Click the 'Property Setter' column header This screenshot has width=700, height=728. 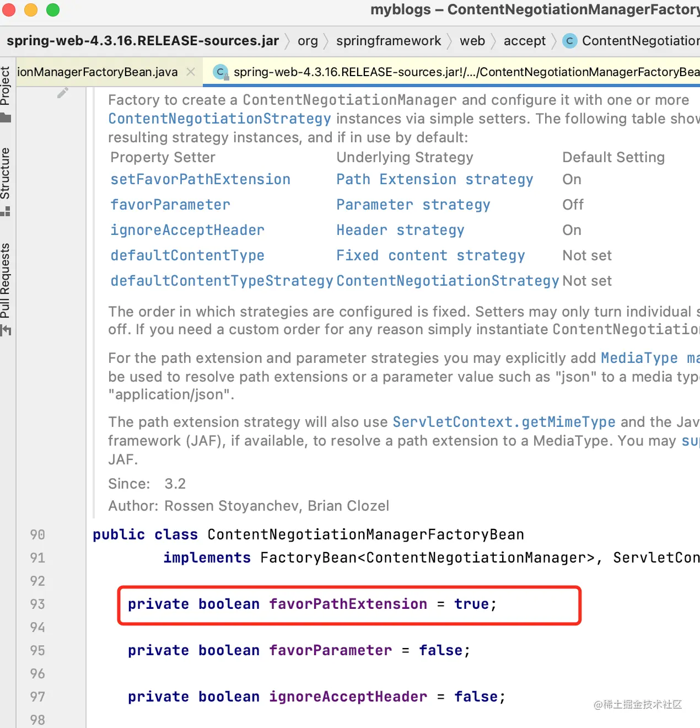click(x=163, y=157)
